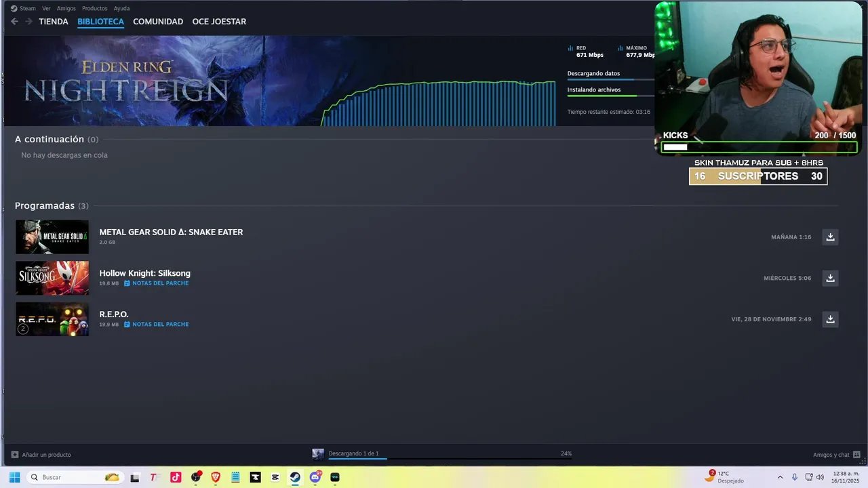Open the Amigos menu
The width and height of the screenshot is (868, 488).
coord(66,8)
